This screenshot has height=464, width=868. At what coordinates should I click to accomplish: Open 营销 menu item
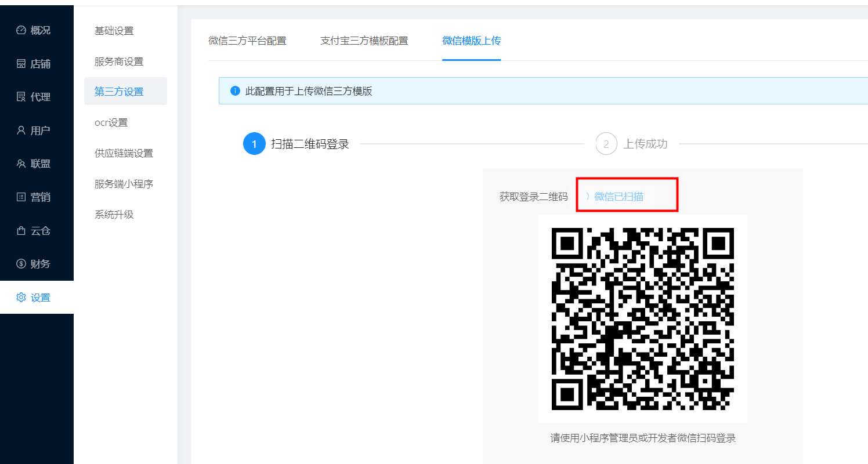coord(37,197)
